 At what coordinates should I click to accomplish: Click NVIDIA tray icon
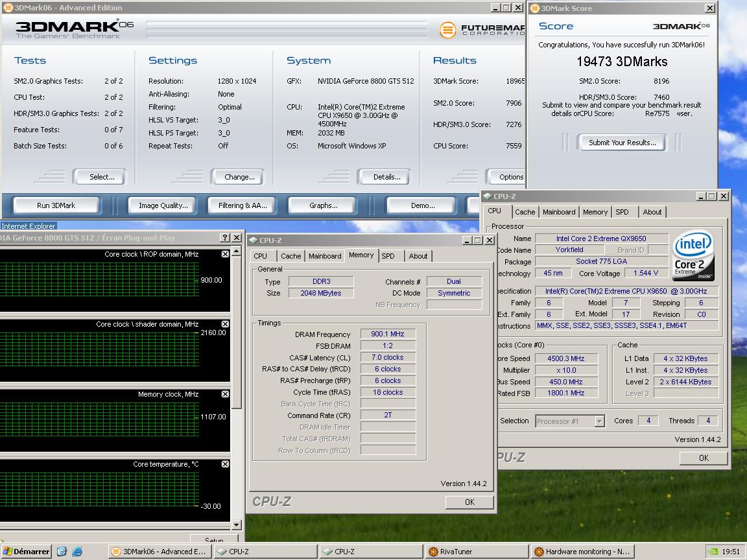(713, 552)
